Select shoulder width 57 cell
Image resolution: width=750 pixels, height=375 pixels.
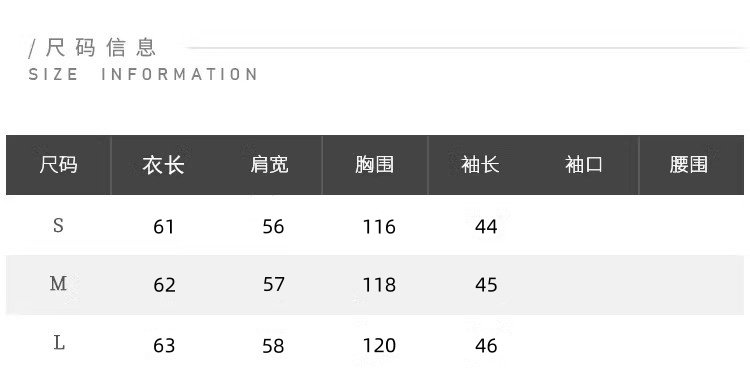[274, 285]
